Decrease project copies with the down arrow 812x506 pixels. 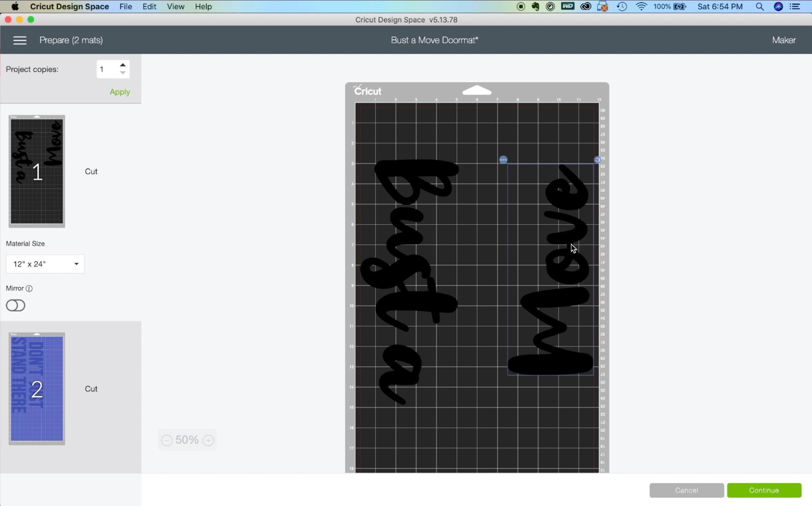tap(123, 72)
